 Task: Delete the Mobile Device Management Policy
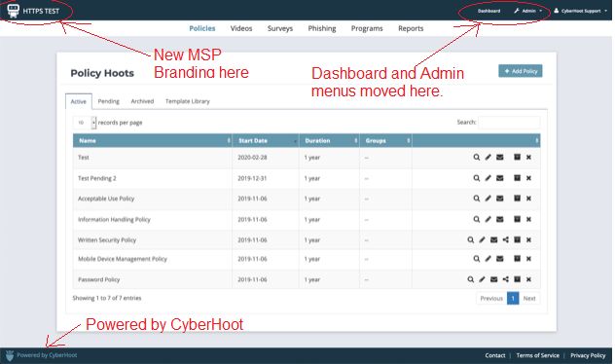click(x=528, y=259)
